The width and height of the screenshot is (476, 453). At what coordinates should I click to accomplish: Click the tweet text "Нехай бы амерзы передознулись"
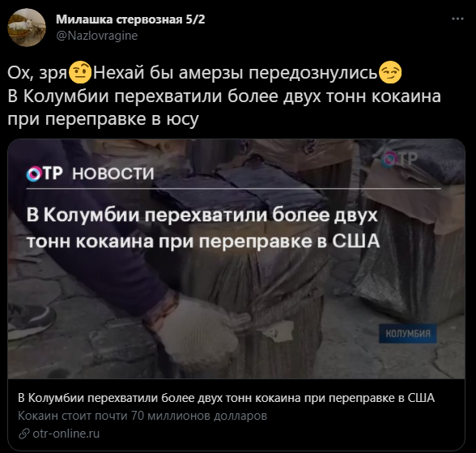coord(236,73)
